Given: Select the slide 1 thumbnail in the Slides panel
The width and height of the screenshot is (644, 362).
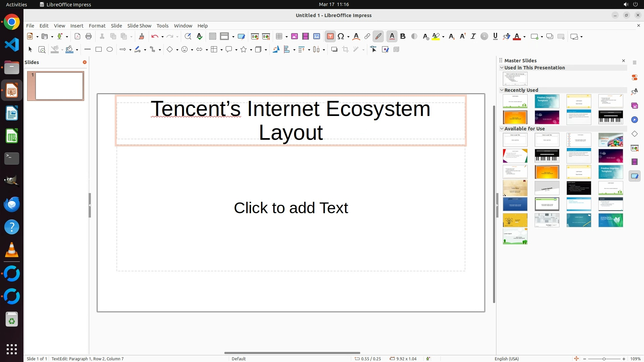Looking at the screenshot, I should pyautogui.click(x=59, y=86).
